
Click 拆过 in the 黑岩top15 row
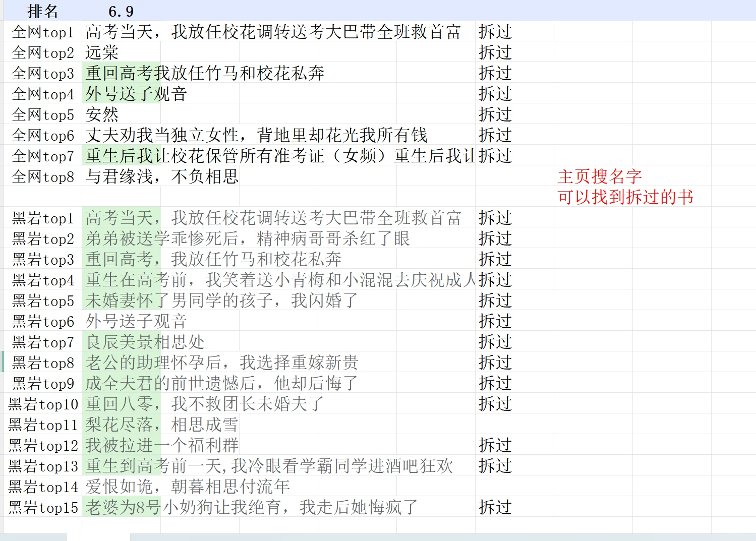(x=495, y=507)
